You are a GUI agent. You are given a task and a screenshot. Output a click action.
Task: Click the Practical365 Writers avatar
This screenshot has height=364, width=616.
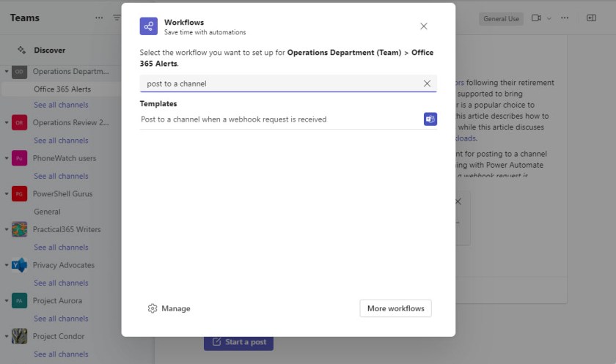pos(19,229)
